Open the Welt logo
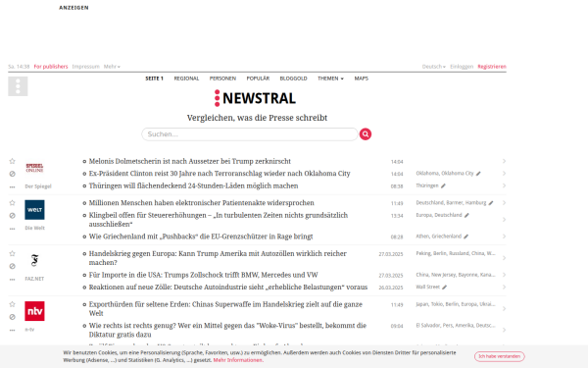588x368 pixels. point(34,210)
